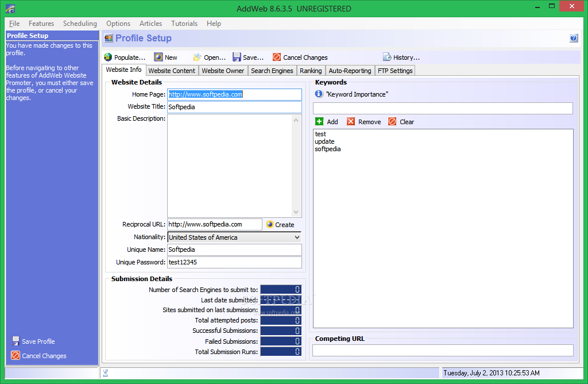Click the Total Submission Runs value
This screenshot has width=588, height=384.
coord(281,351)
